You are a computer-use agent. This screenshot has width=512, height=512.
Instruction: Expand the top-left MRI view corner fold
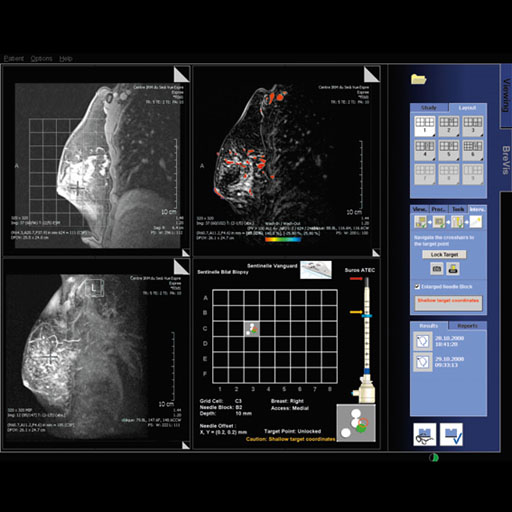pyautogui.click(x=182, y=74)
